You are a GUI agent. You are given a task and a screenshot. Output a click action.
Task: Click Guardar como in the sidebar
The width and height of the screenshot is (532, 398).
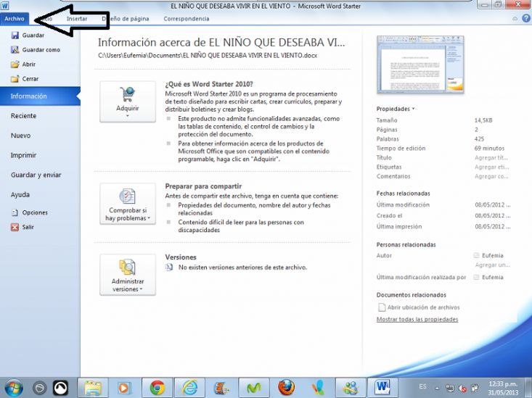pyautogui.click(x=41, y=50)
